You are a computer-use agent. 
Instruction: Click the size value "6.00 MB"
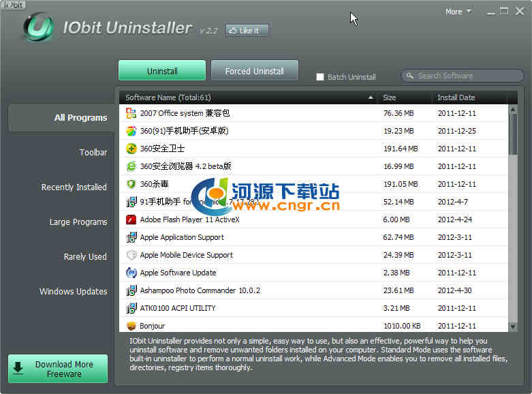pyautogui.click(x=396, y=219)
